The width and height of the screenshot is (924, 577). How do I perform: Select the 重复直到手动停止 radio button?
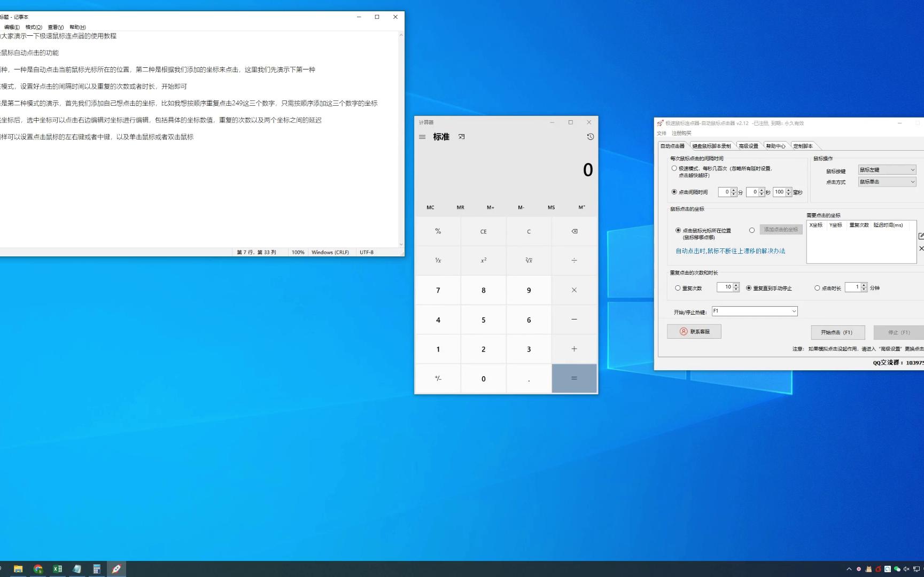[749, 288]
